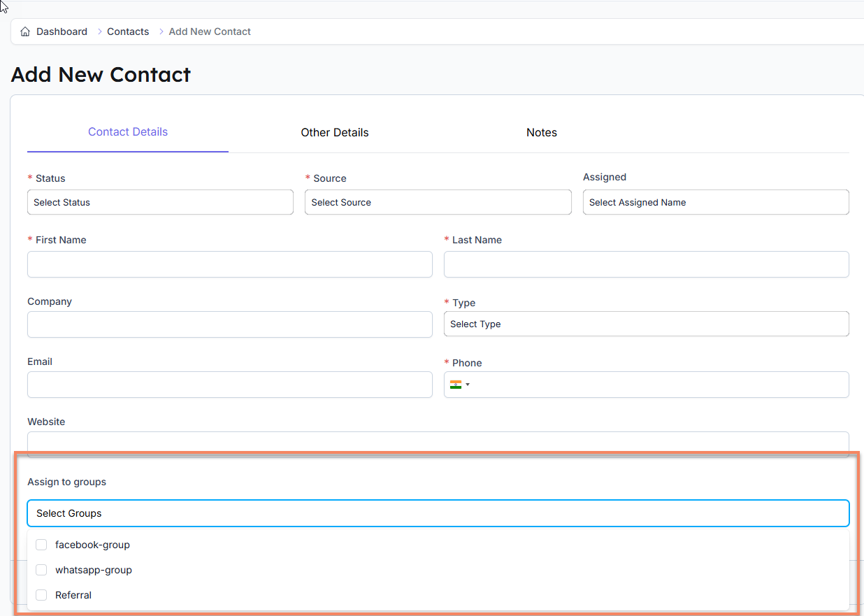Switch to the Contact Details tab

[x=127, y=131]
